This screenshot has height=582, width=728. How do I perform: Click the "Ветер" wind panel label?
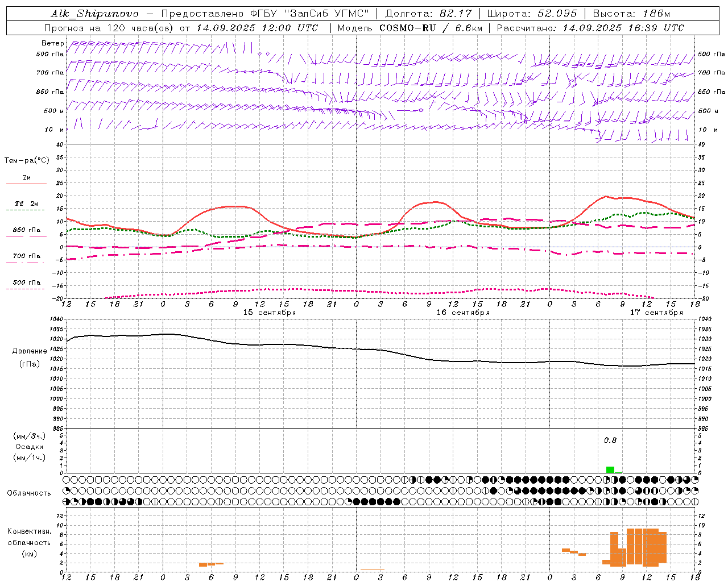click(53, 43)
